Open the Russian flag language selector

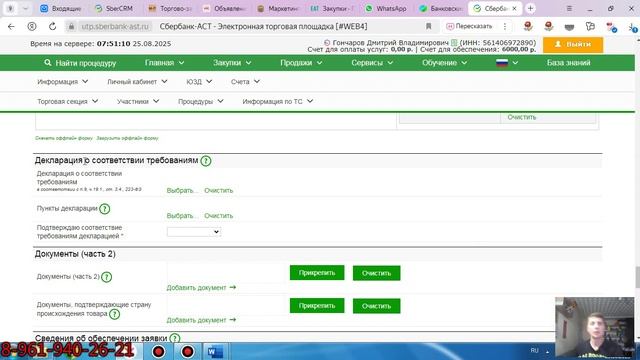point(507,63)
